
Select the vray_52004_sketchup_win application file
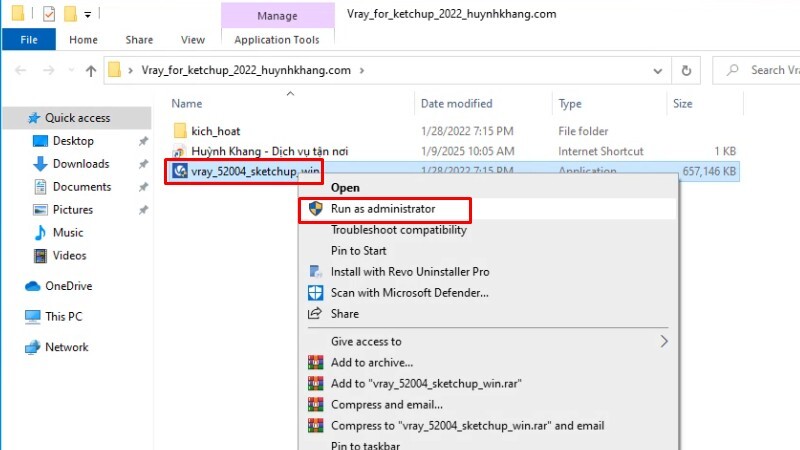click(255, 171)
